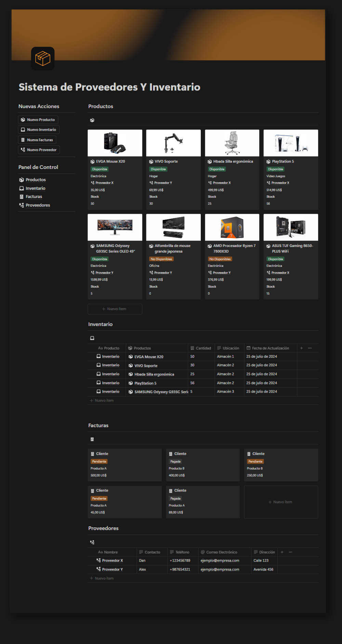The width and height of the screenshot is (342, 644).
Task: Add Nuevo ítem in Productos gallery
Action: point(115,309)
